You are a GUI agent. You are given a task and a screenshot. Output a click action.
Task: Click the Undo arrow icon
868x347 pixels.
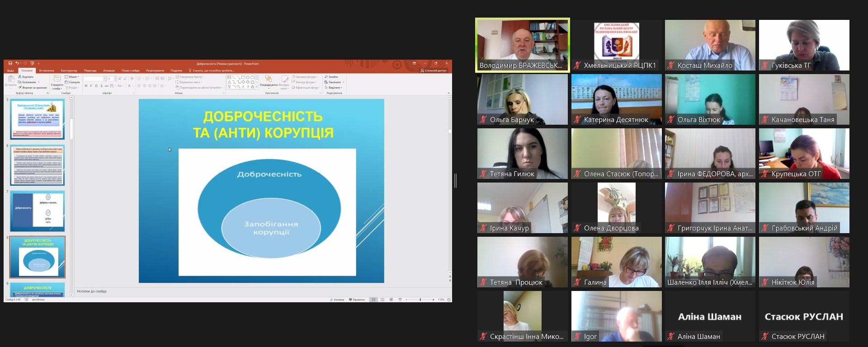(x=17, y=63)
